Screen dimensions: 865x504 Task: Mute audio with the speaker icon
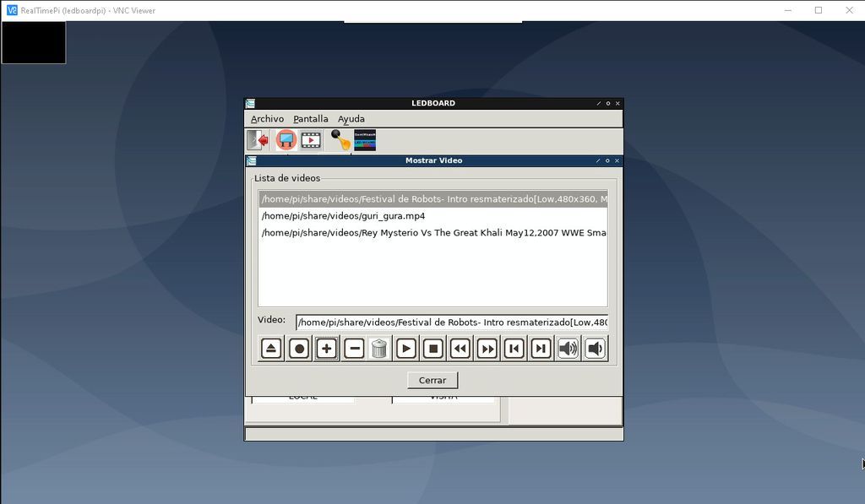pyautogui.click(x=594, y=348)
